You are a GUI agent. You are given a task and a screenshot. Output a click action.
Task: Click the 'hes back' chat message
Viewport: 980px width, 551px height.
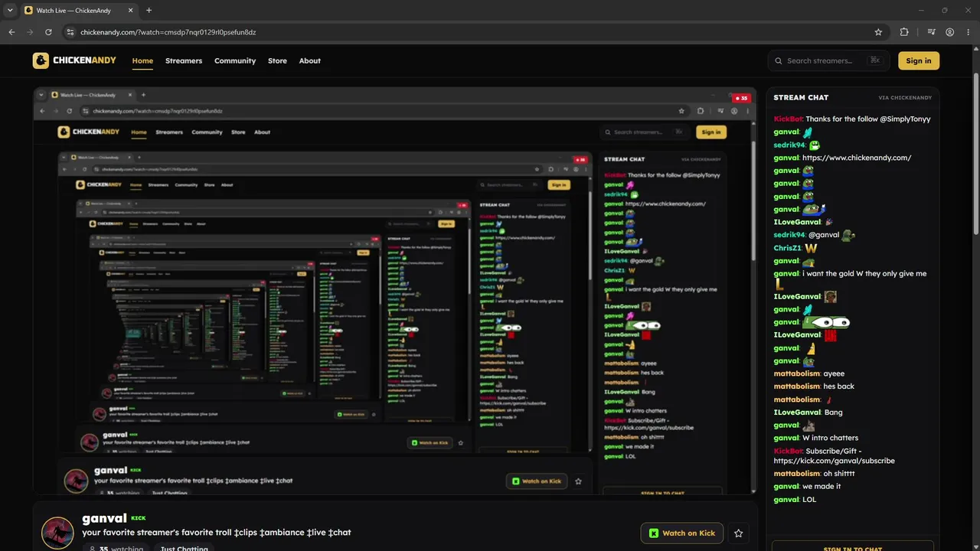click(x=838, y=386)
